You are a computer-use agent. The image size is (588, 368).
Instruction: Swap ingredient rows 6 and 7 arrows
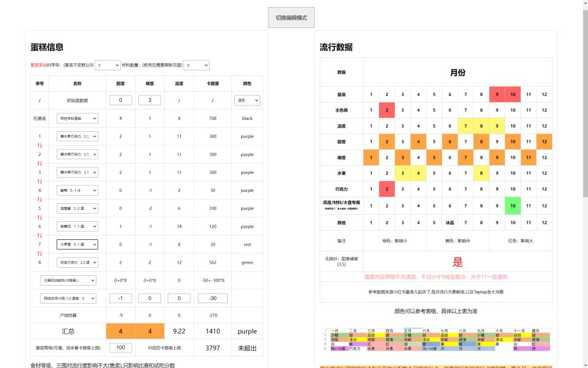pyautogui.click(x=39, y=236)
